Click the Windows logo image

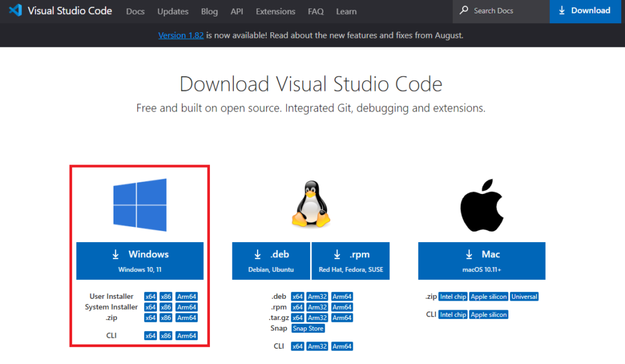(x=140, y=205)
